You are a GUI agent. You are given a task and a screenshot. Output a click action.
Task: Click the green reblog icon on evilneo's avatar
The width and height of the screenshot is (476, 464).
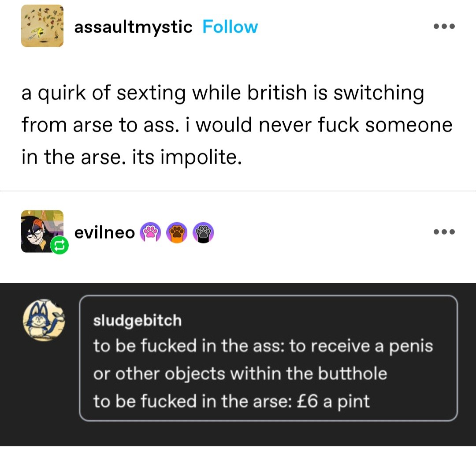[59, 245]
